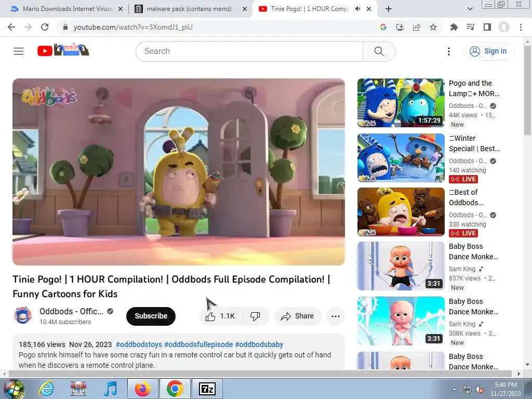The image size is (532, 399).
Task: Click the share page icon in address bar
Action: point(417,27)
